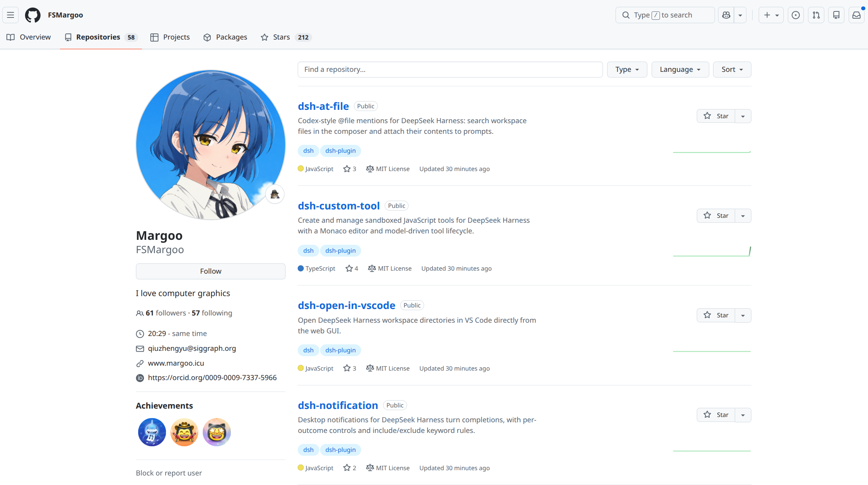Viewport: 868px width, 485px height.
Task: Click dsh-plugin topic under dsh-notification
Action: (341, 450)
